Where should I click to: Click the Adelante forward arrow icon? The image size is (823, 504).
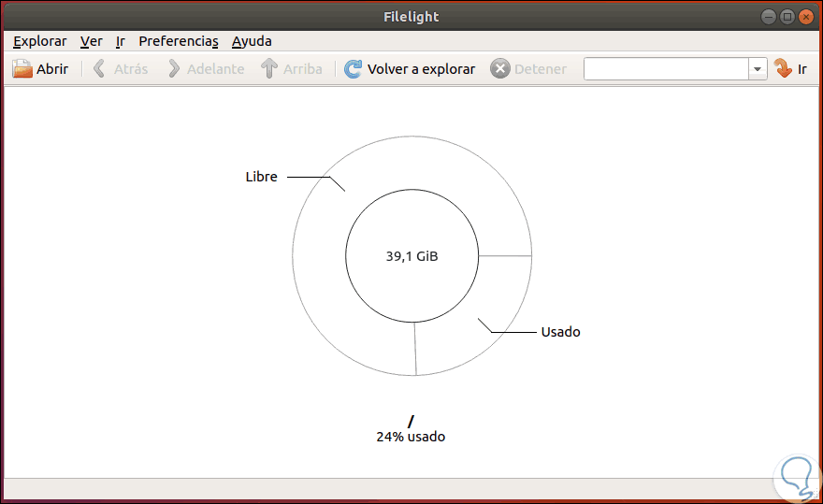[x=174, y=69]
